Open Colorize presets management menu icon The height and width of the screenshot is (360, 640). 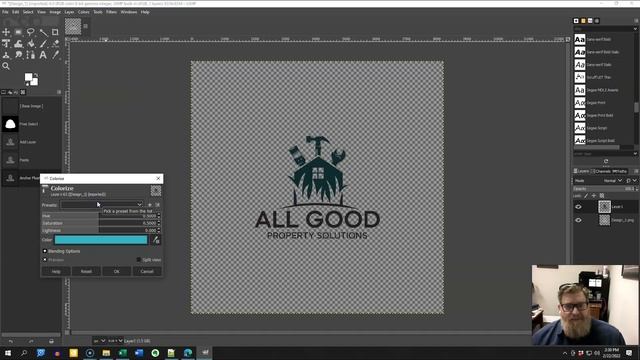click(x=158, y=205)
